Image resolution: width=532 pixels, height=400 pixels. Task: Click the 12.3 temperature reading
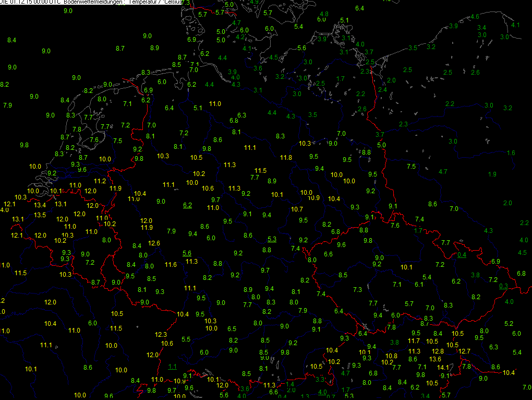pos(161,334)
